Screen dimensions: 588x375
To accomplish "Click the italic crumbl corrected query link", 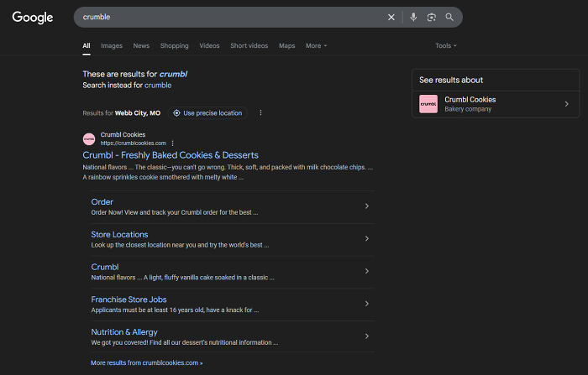I will (173, 74).
